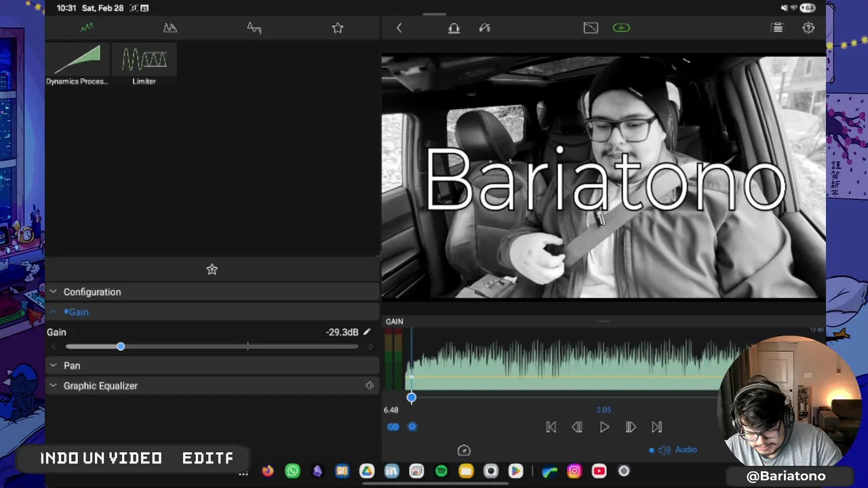This screenshot has width=868, height=488.
Task: Open the taskbar overflow dots
Action: pos(243,473)
